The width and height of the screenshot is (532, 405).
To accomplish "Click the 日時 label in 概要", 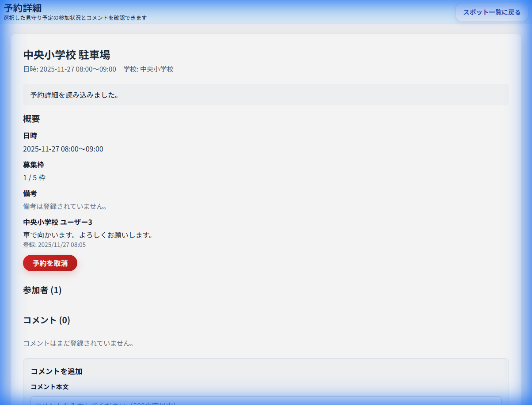I will tap(30, 136).
